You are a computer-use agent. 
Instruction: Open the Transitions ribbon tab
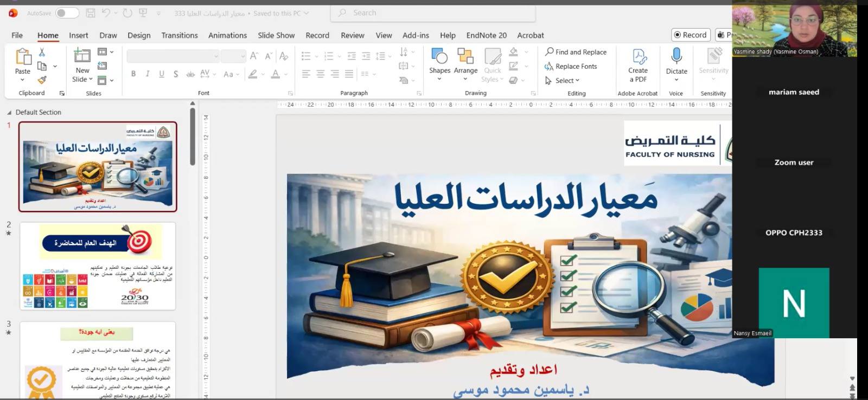pyautogui.click(x=179, y=35)
